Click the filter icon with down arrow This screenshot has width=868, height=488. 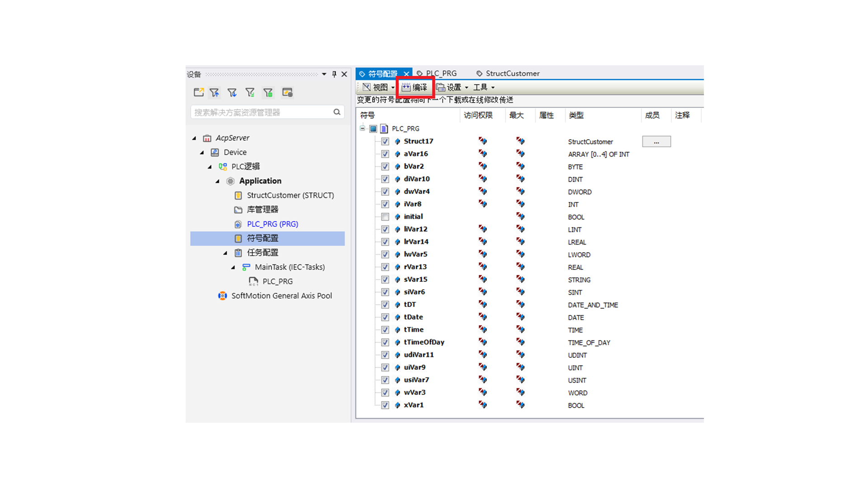click(x=232, y=92)
